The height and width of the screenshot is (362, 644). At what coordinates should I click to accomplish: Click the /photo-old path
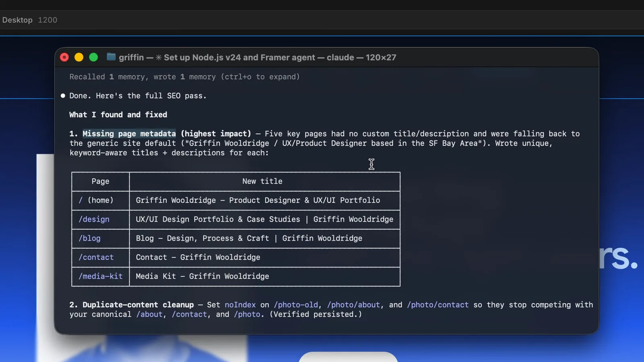coord(296,305)
